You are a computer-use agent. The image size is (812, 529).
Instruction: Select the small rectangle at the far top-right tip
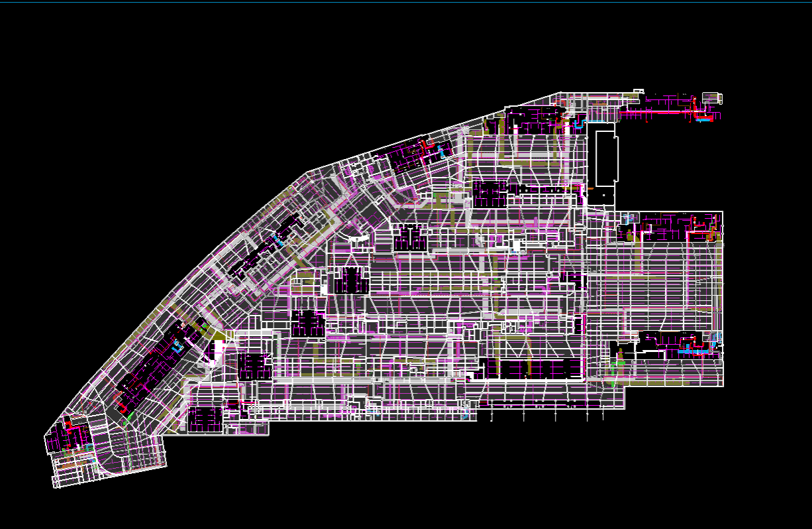712,98
